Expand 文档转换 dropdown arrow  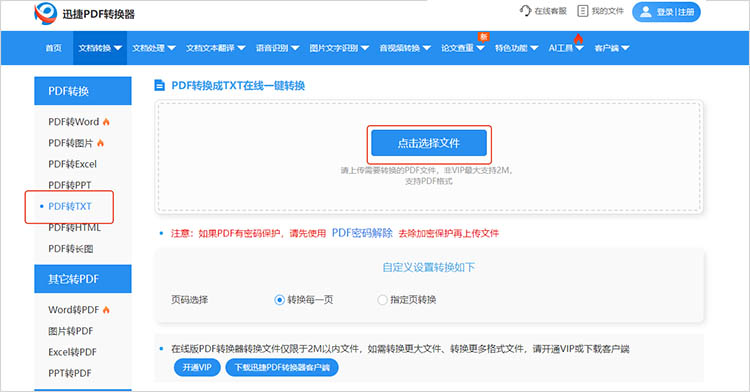118,48
